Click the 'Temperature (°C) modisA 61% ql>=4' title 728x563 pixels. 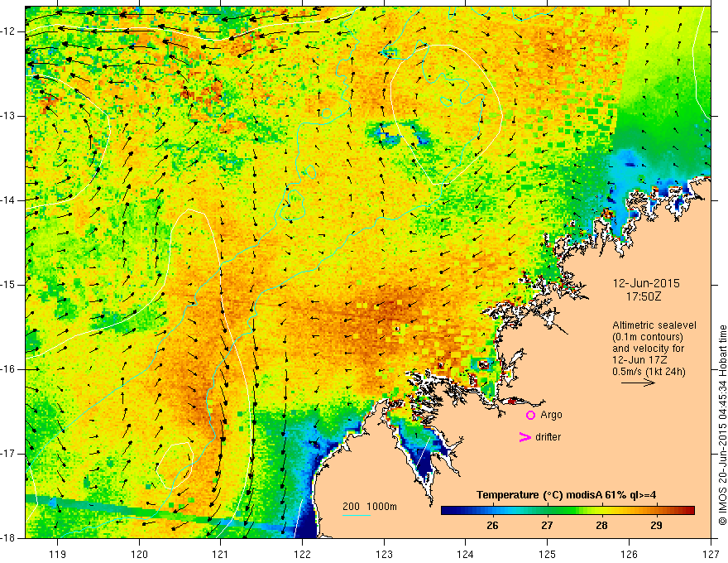(x=567, y=495)
